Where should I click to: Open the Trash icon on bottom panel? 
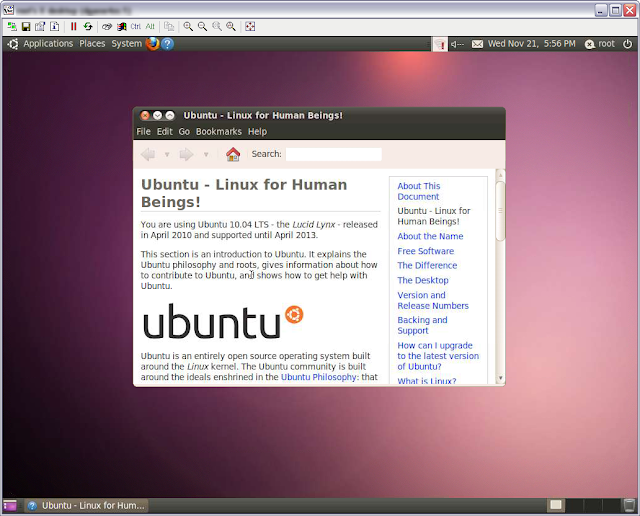[629, 505]
